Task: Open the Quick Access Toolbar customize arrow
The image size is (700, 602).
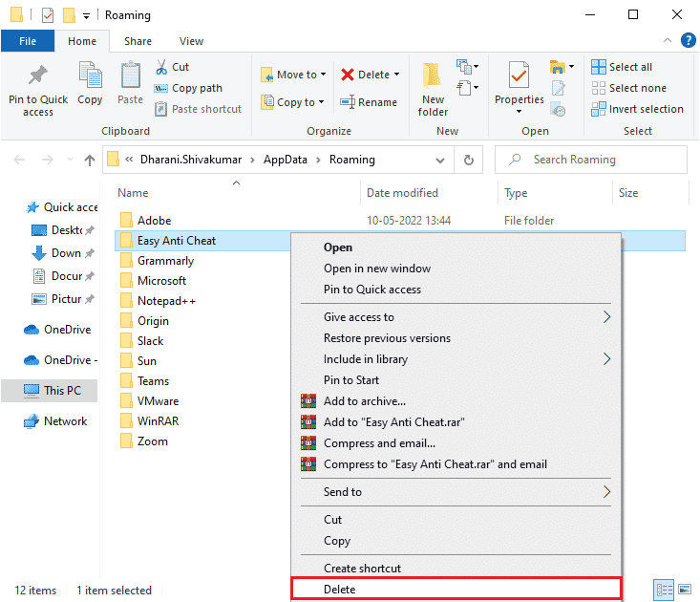Action: click(x=86, y=16)
